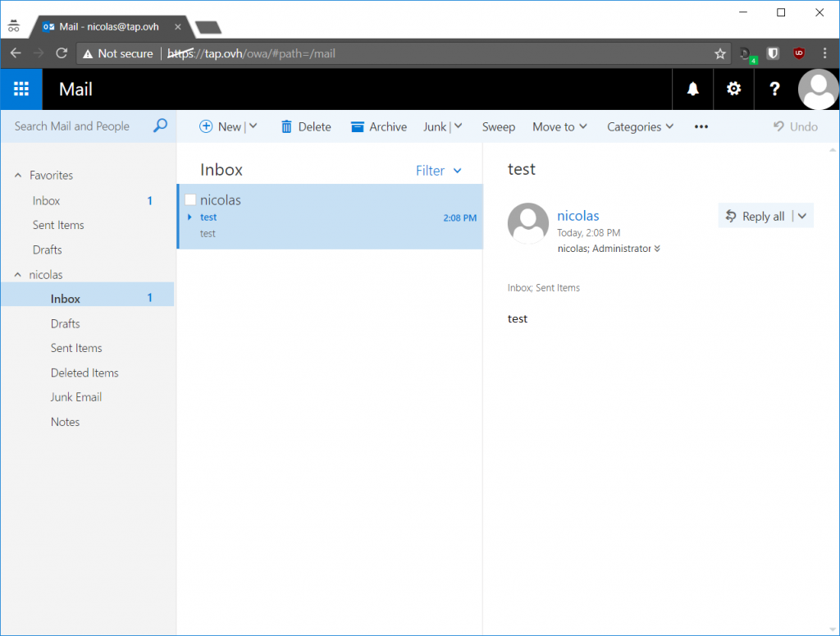Screen dimensions: 840x636
Task: Click the search magnifier icon
Action: pos(160,126)
